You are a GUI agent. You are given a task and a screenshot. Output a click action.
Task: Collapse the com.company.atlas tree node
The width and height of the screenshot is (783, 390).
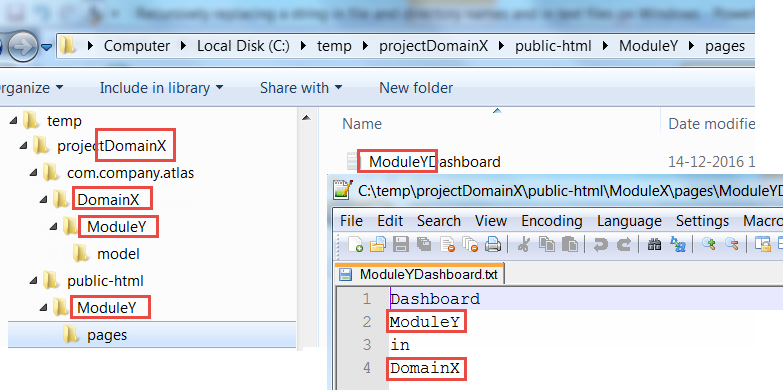(x=33, y=173)
